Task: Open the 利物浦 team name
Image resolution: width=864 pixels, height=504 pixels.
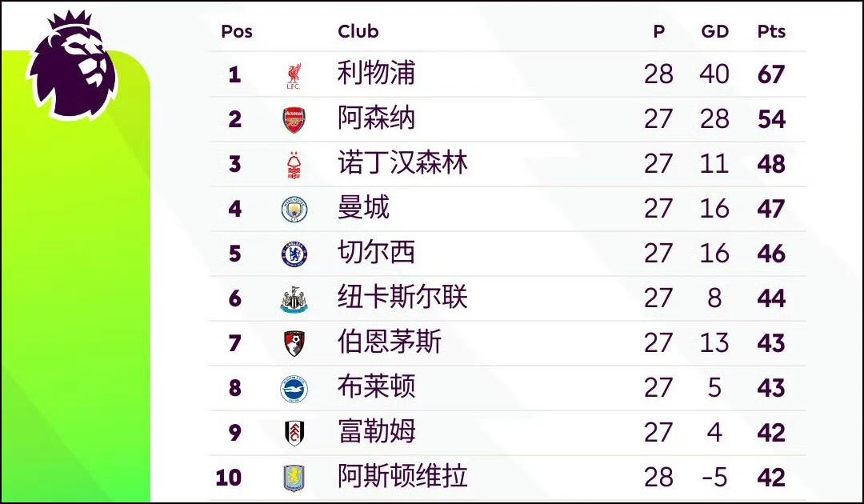Action: point(376,74)
